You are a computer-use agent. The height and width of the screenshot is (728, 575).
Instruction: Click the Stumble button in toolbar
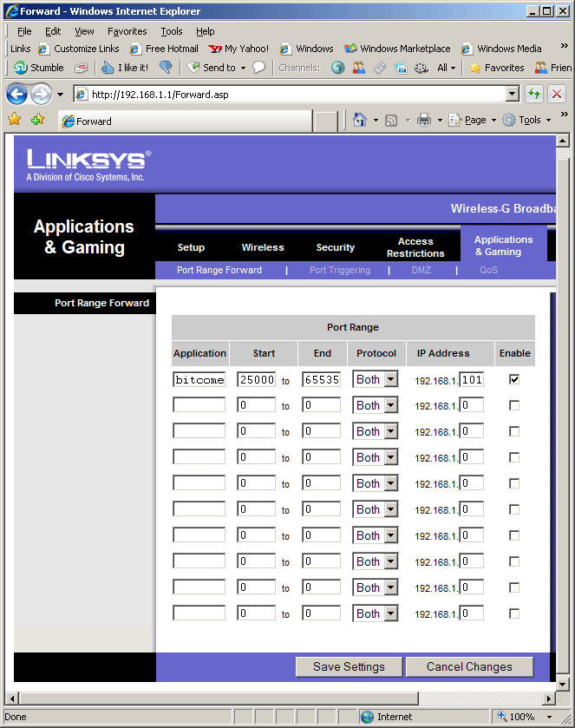tap(39, 68)
